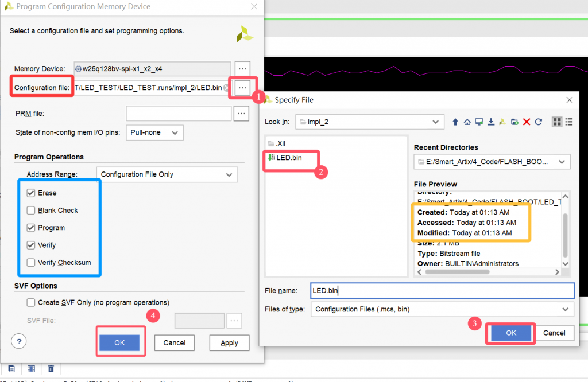588x382 pixels.
Task: Click Apply in Program Configuration dialog
Action: coord(229,343)
